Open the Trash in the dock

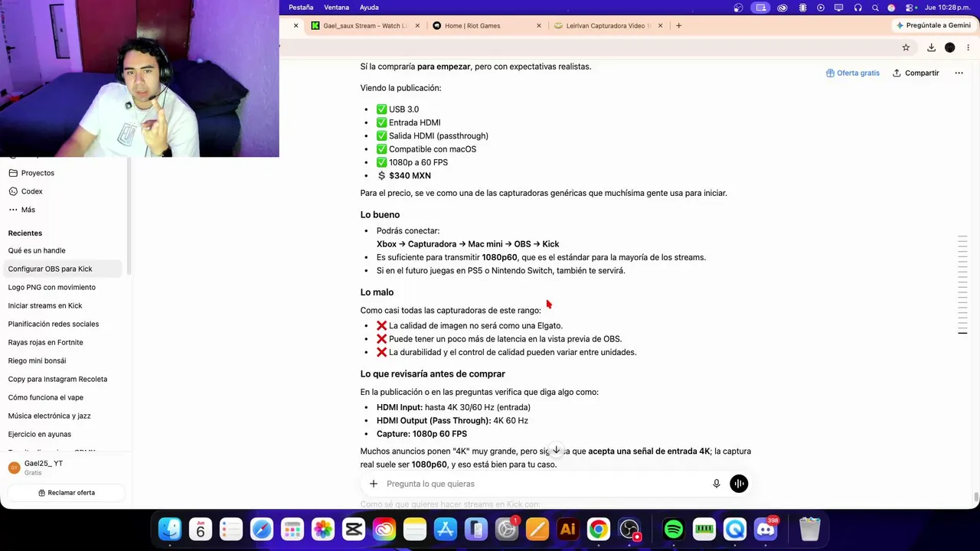809,529
